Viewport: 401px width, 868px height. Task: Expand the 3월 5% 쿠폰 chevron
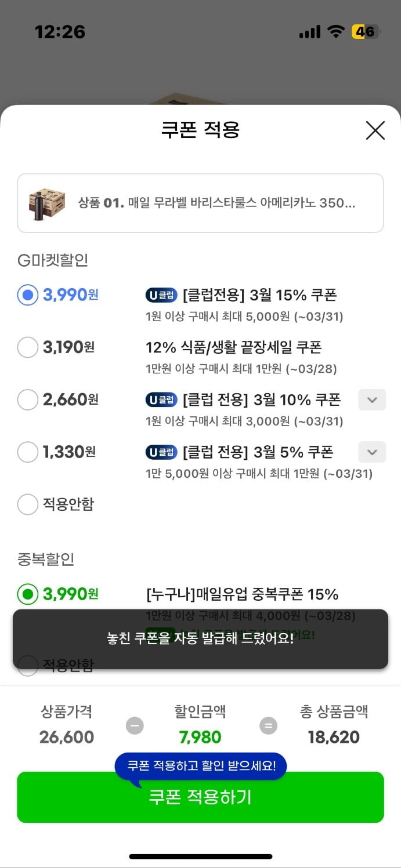(x=372, y=452)
